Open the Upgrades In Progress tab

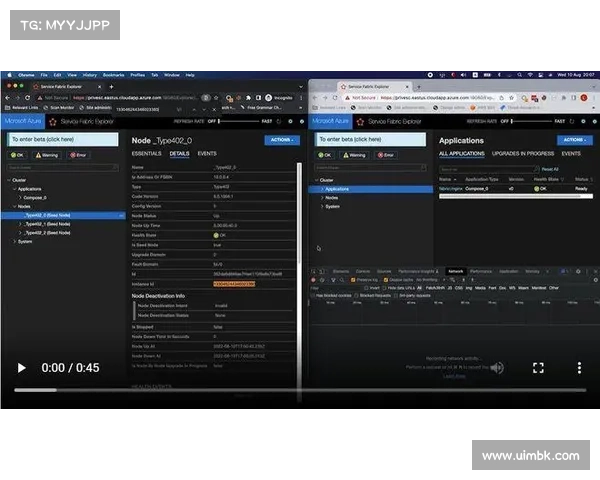(x=521, y=154)
